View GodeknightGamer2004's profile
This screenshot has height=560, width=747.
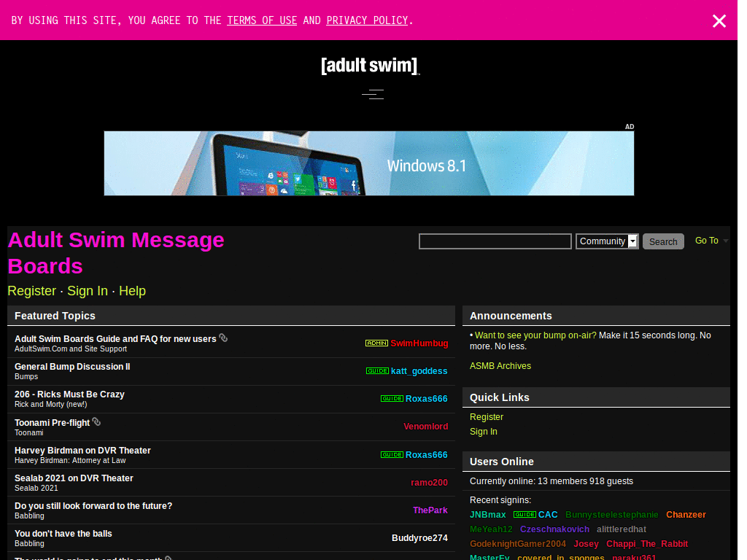pyautogui.click(x=518, y=544)
